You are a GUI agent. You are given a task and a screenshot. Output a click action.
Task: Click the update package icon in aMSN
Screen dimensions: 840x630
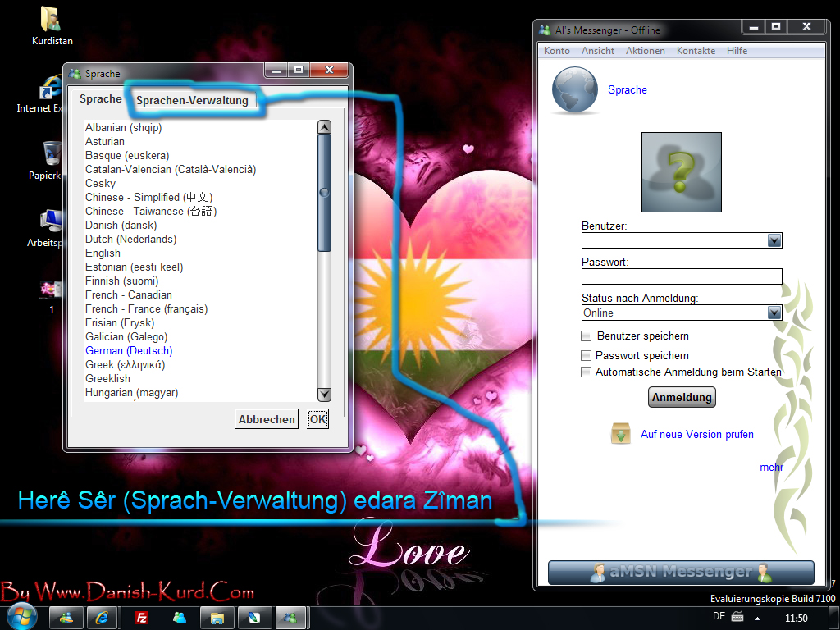[620, 433]
